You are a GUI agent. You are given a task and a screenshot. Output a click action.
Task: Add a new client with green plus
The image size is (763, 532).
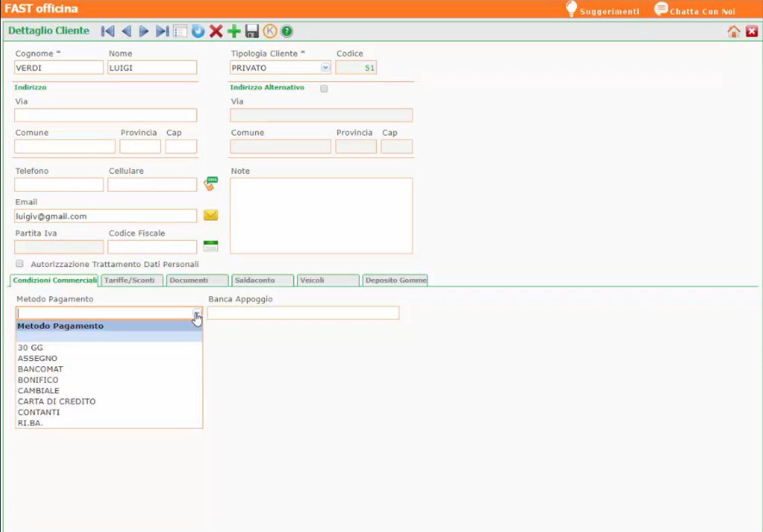click(234, 32)
